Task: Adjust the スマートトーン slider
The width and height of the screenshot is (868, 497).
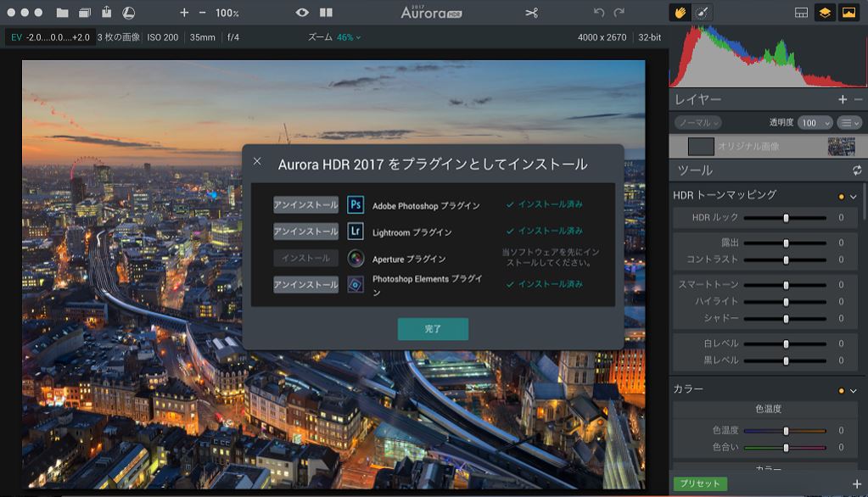Action: [x=785, y=284]
